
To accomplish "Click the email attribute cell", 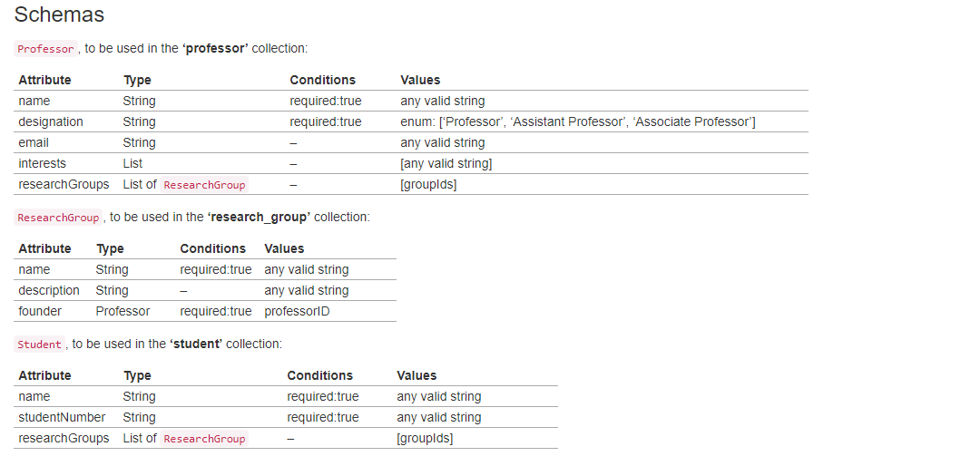I will click(x=34, y=142).
